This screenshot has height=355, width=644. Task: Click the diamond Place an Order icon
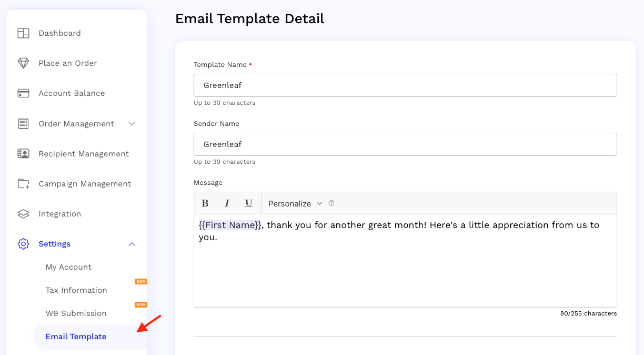(x=23, y=63)
